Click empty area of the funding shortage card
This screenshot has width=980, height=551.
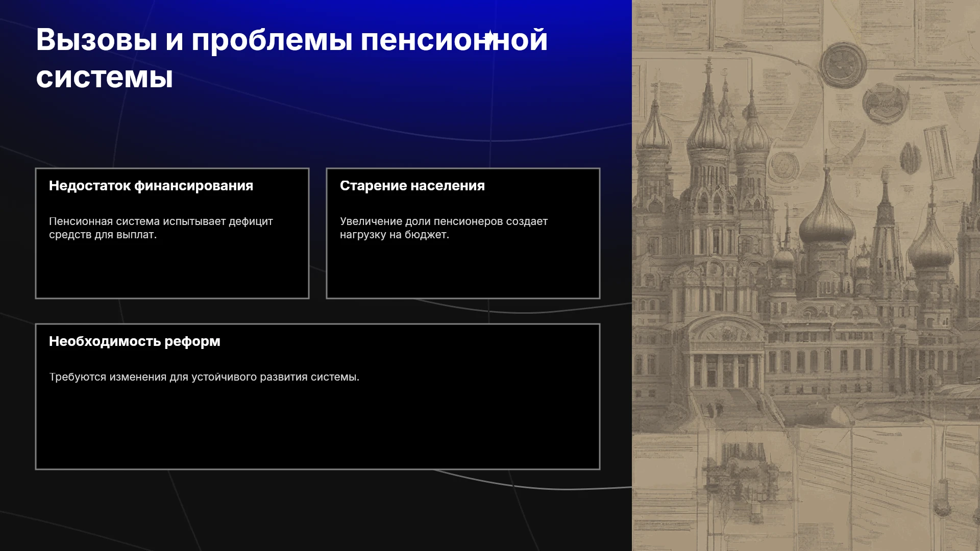172,270
